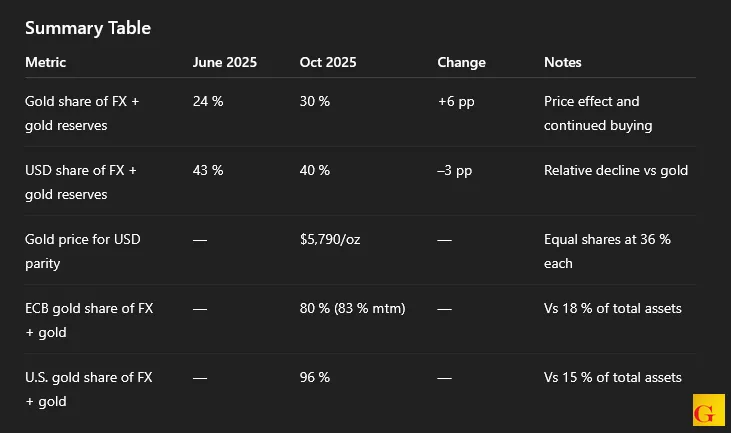Click the 24 % gold share value
The height and width of the screenshot is (433, 731).
pos(208,101)
